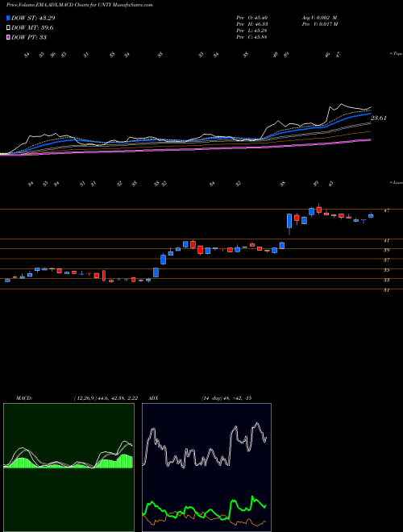Viewport: 403px width, 532px height.
Task: Click the 23.61 label beside EMA lines
Action: [379, 118]
